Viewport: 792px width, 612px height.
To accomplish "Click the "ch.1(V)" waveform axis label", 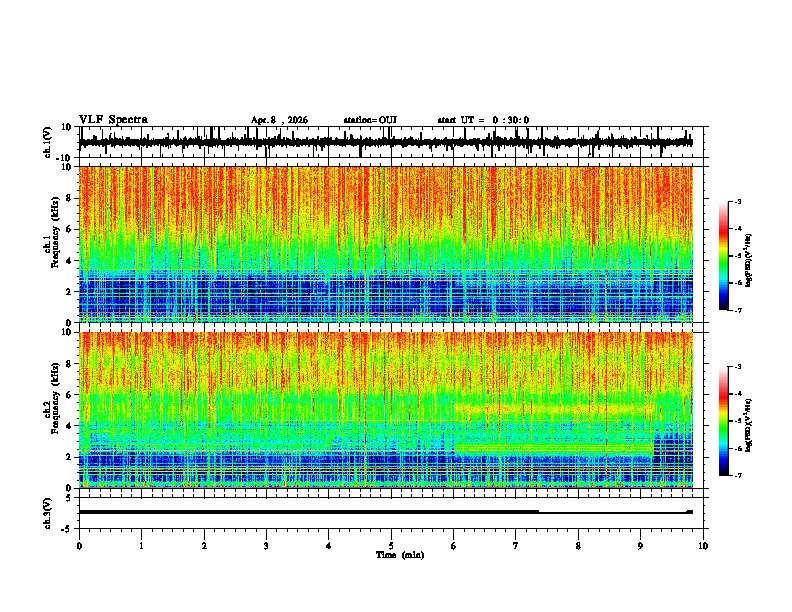I will coord(47,142).
